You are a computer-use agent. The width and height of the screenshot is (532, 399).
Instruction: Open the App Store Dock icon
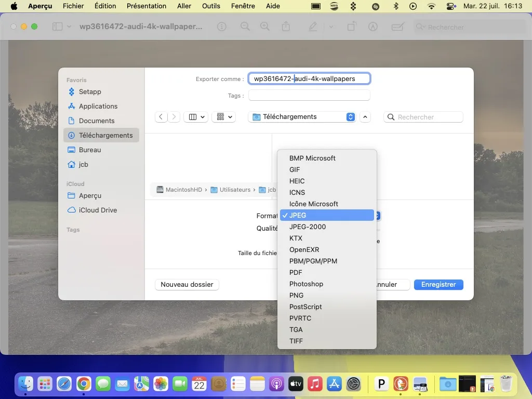click(x=334, y=384)
